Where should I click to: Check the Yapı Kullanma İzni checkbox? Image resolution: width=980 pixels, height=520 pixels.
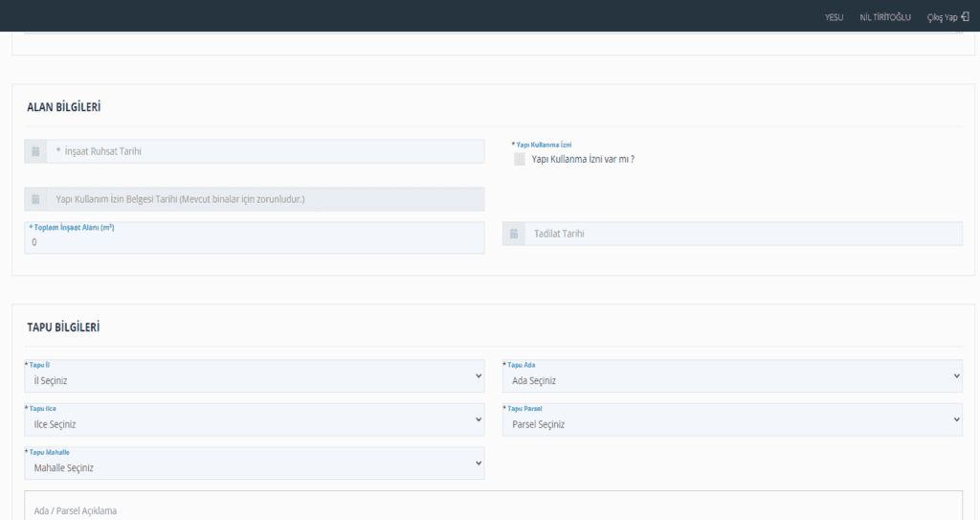[x=520, y=159]
